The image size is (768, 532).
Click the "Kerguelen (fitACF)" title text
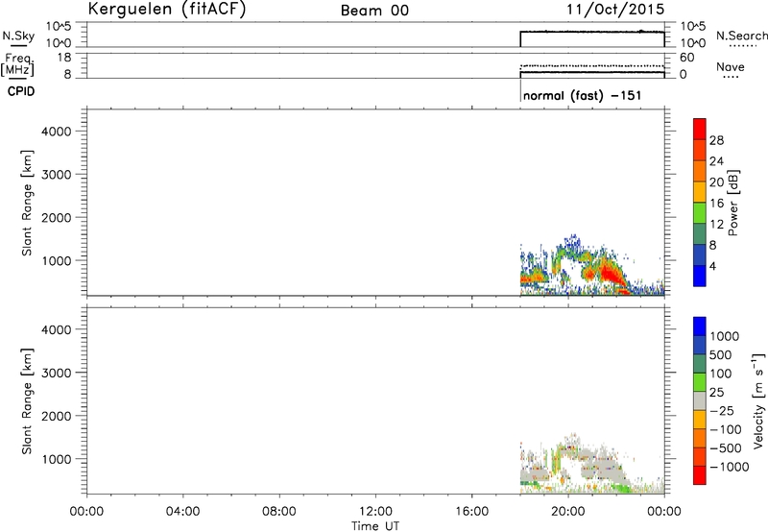[166, 10]
